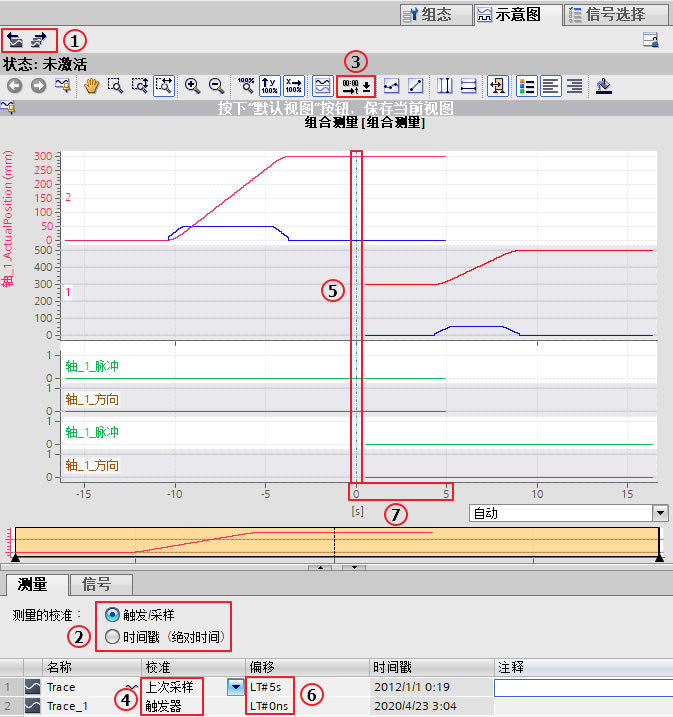Toggle the arrange-in-tracks curve icon
Viewport: 673px width, 717px height.
tap(322, 86)
